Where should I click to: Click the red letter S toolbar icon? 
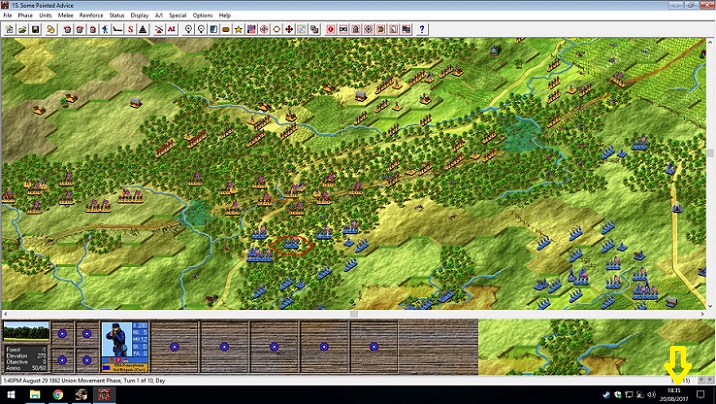pyautogui.click(x=131, y=30)
